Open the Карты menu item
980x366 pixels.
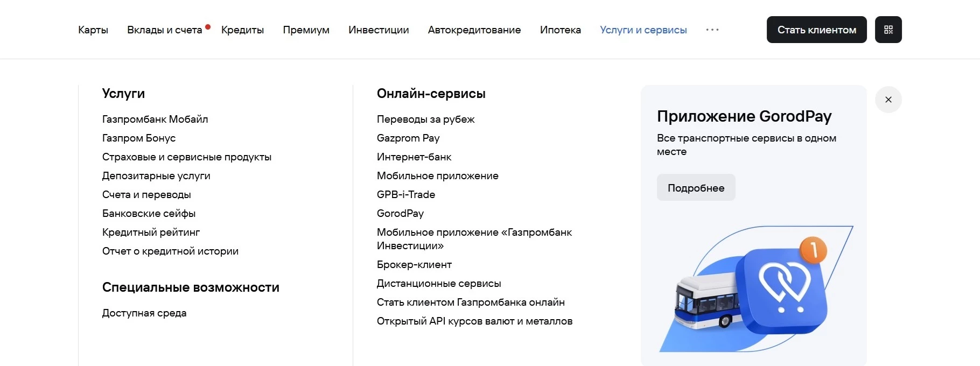[x=93, y=30]
